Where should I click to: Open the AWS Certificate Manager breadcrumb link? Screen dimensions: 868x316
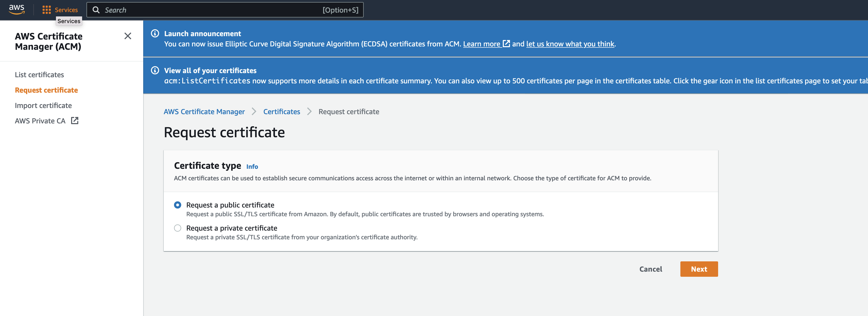coord(204,112)
